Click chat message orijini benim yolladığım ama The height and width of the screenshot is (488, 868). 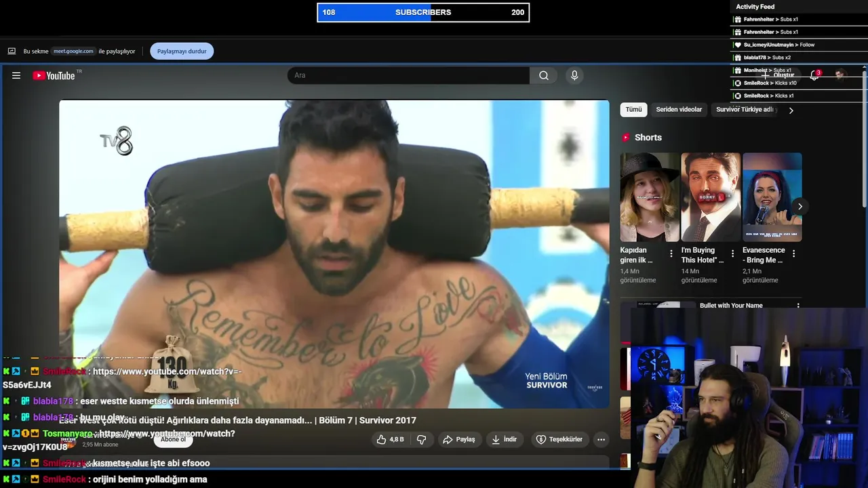[x=149, y=479]
